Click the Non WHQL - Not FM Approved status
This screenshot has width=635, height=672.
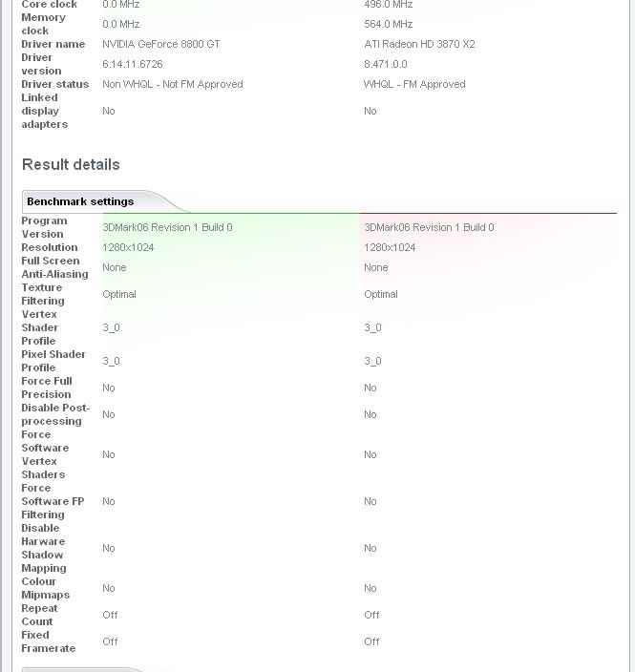(173, 84)
